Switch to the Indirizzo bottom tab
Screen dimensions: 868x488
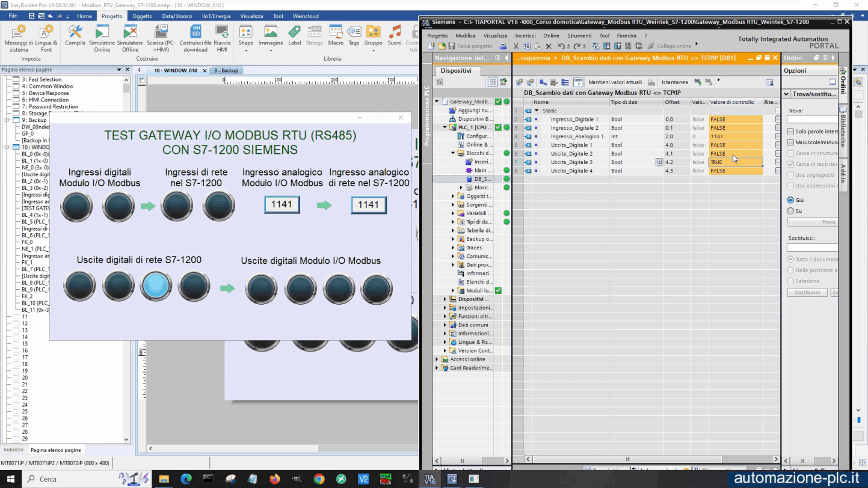point(13,450)
